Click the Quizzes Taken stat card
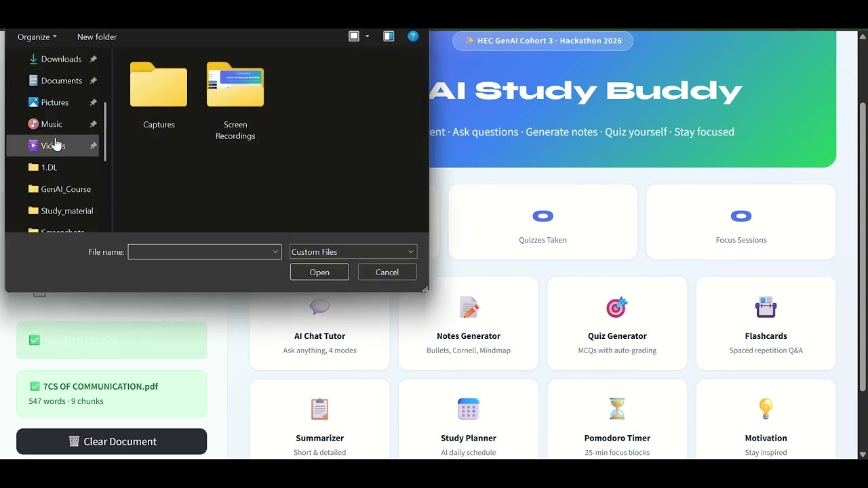 (542, 222)
